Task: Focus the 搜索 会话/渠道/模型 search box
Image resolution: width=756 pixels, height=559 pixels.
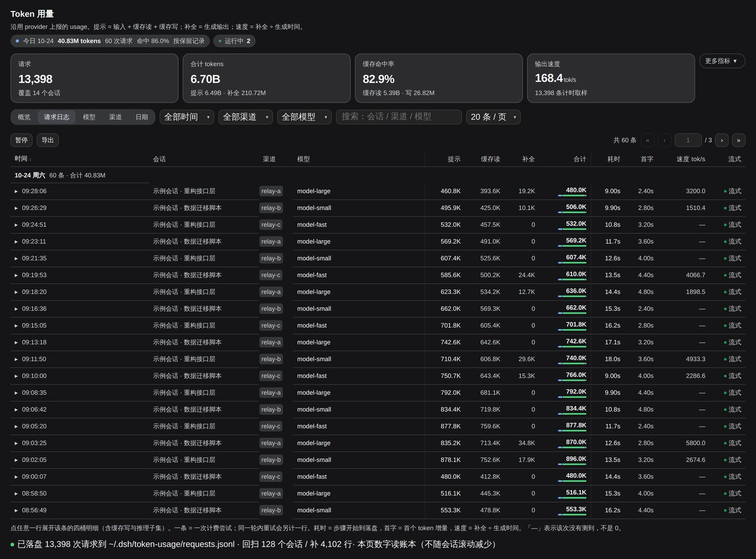Action: [x=399, y=117]
